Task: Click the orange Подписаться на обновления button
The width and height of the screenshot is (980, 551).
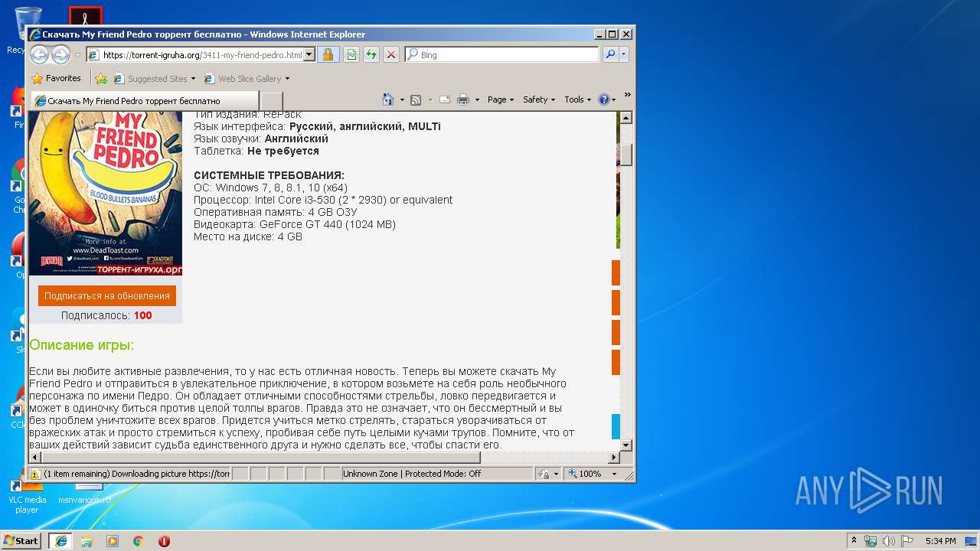Action: tap(107, 296)
